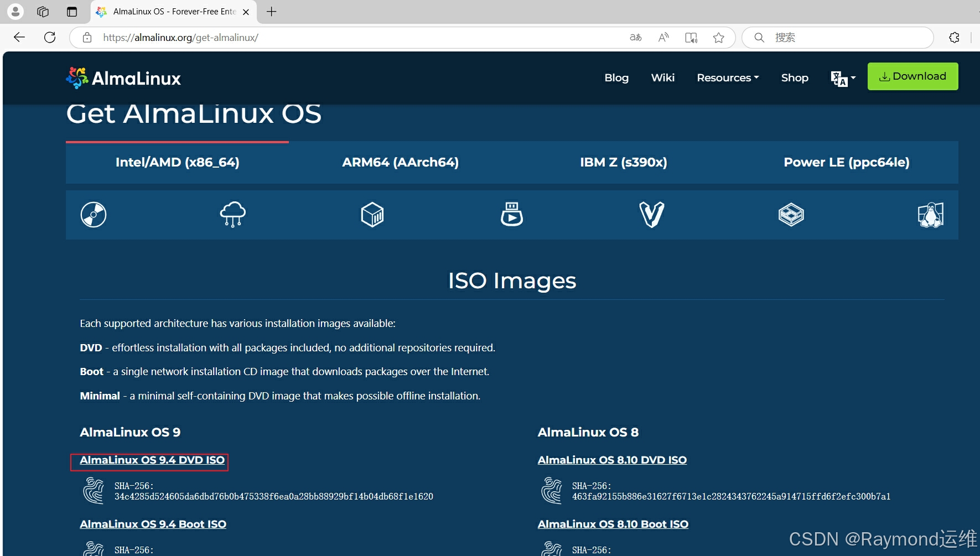Viewport: 980px width, 556px height.
Task: Click the penguin WSL icon
Action: coord(931,215)
